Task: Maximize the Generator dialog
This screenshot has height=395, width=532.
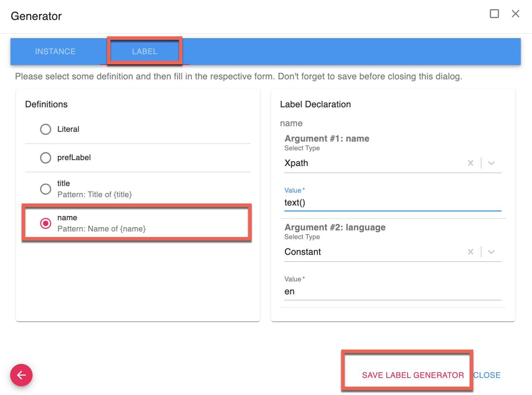Action: click(494, 14)
